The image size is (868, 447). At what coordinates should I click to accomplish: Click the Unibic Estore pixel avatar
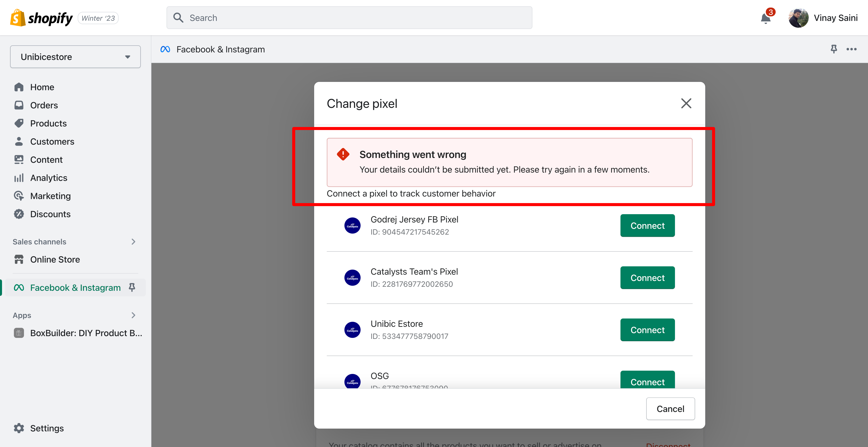coord(352,330)
